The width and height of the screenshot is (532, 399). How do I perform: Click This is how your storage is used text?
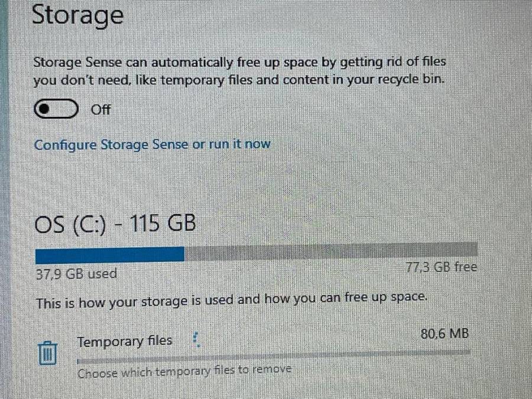point(231,300)
